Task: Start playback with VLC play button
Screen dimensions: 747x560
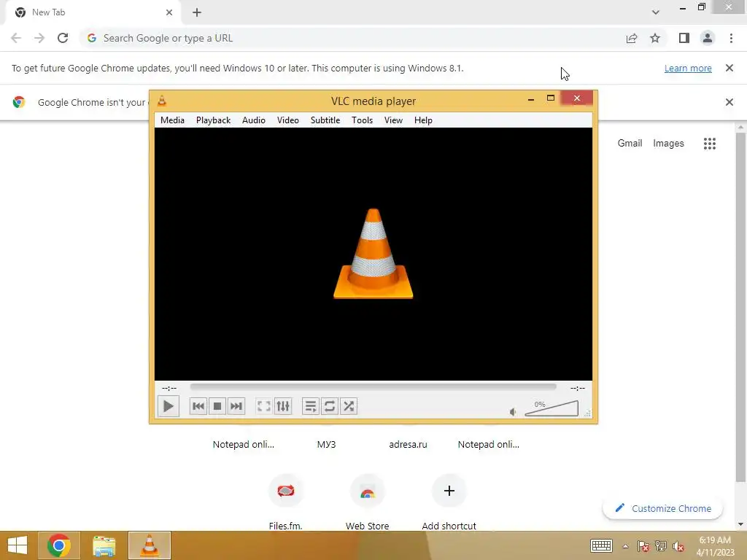Action: click(169, 406)
